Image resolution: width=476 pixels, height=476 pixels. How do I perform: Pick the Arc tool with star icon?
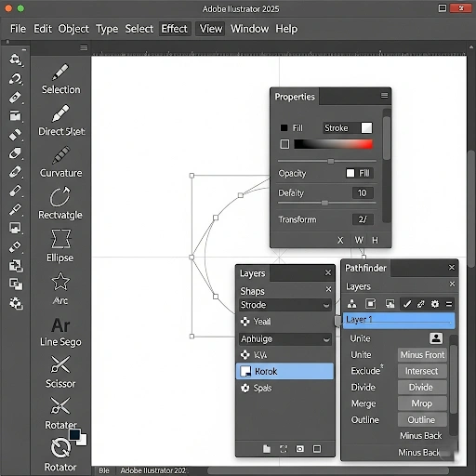(x=60, y=288)
